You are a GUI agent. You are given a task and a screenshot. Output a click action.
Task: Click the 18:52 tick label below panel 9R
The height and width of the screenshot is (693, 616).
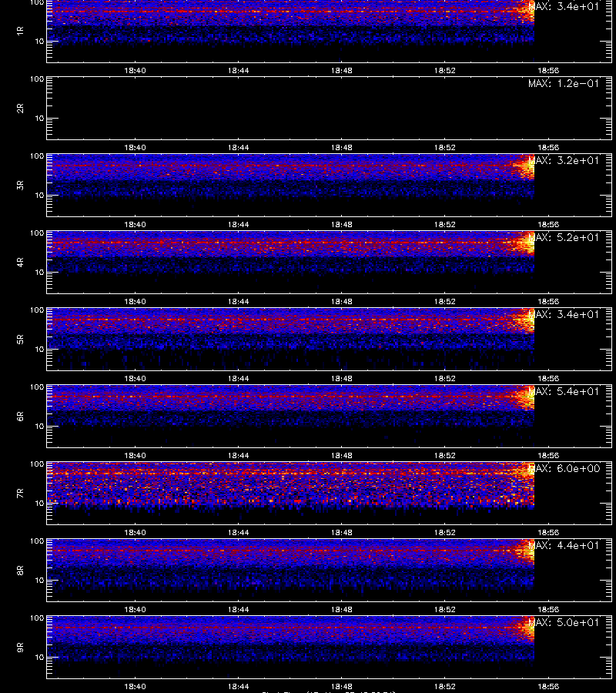(444, 686)
